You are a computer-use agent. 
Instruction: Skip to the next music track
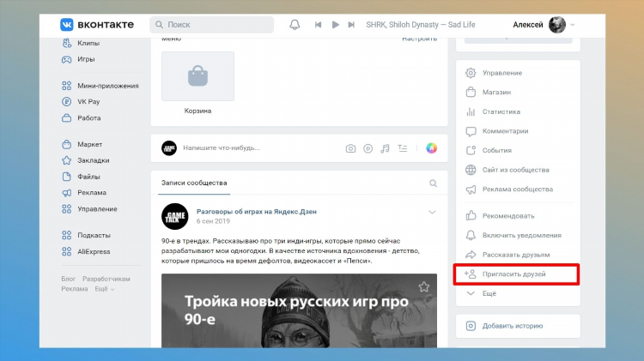coord(351,25)
